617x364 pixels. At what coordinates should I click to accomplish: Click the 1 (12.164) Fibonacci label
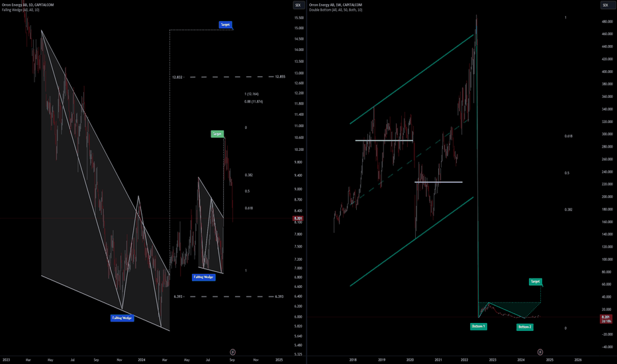252,94
